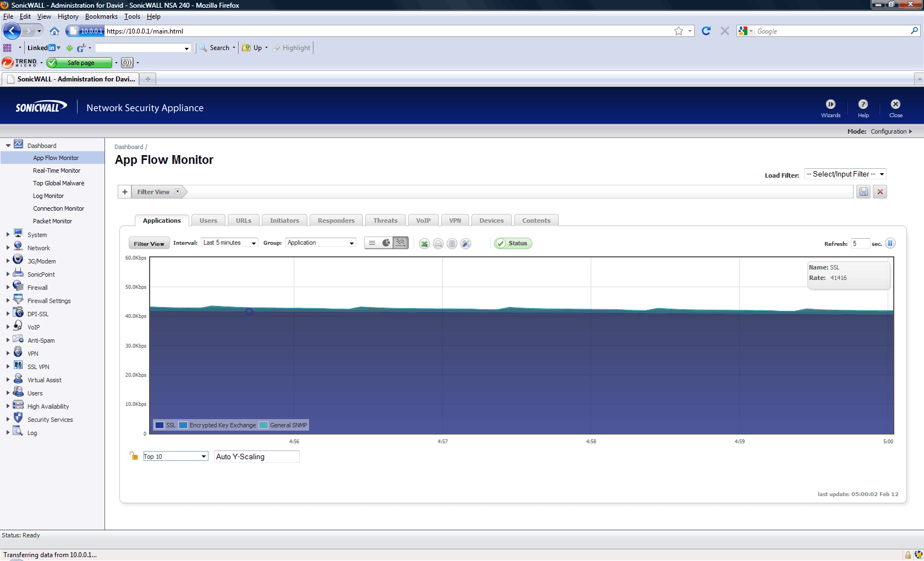924x561 pixels.
Task: Click the Auto Y-Scaling field
Action: coord(257,457)
